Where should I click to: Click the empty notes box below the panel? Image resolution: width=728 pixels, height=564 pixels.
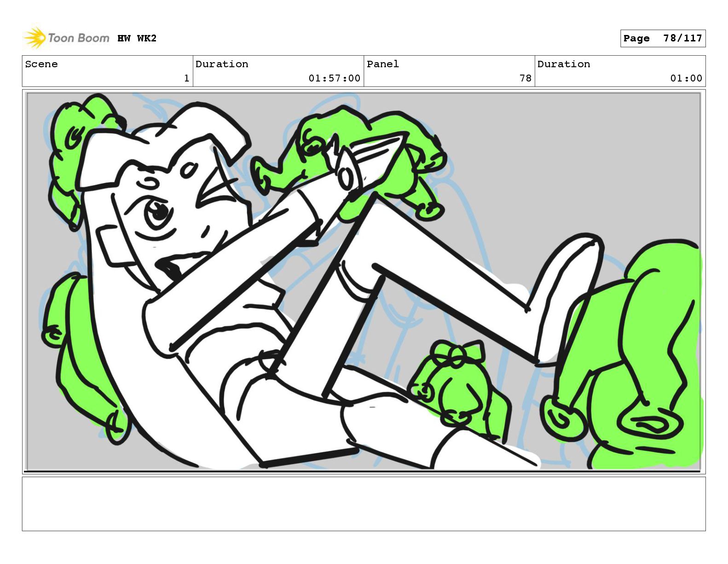[x=364, y=504]
